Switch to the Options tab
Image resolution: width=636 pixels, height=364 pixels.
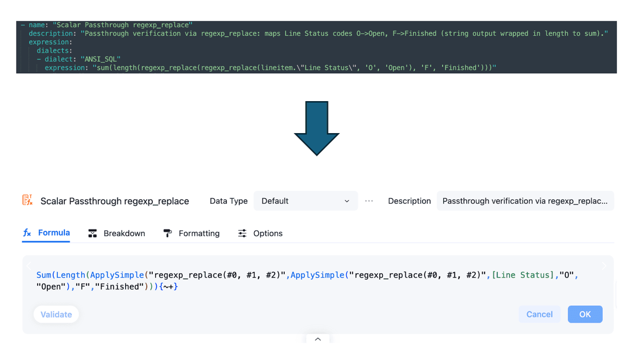point(260,233)
